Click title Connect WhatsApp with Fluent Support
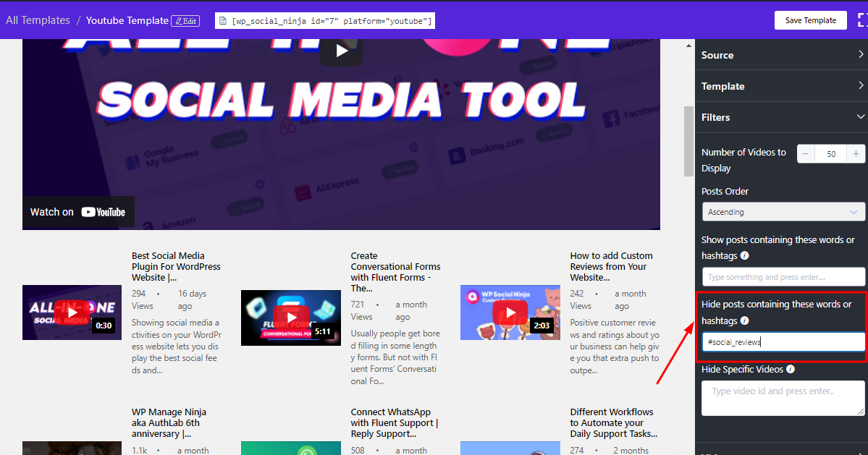Viewport: 868px width, 455px height. (x=394, y=423)
